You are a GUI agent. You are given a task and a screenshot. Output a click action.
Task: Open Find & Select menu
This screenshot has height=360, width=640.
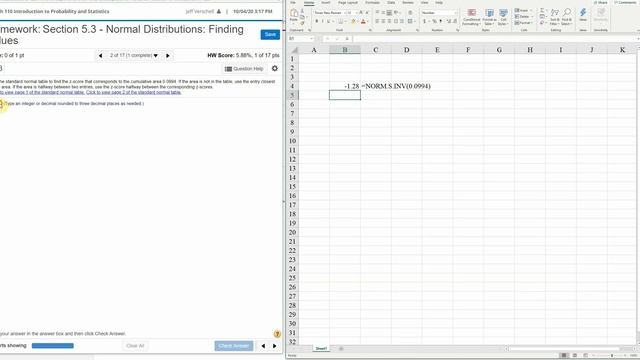point(567,17)
